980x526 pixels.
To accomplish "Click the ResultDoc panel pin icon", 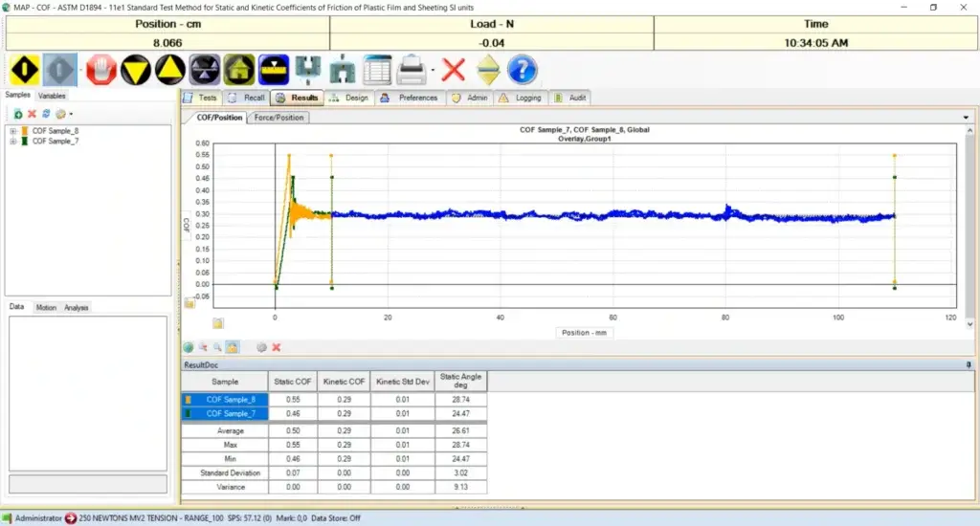I will (x=969, y=364).
